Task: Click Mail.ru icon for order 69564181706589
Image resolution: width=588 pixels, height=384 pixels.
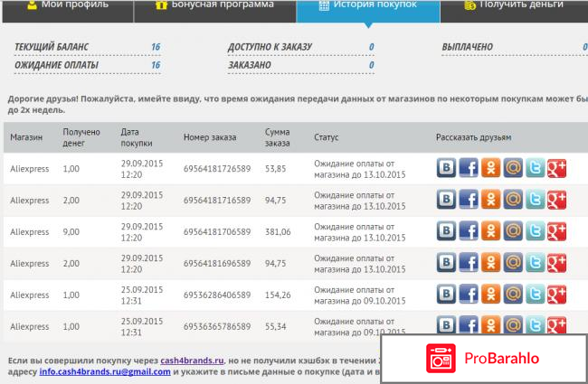Action: tap(513, 231)
